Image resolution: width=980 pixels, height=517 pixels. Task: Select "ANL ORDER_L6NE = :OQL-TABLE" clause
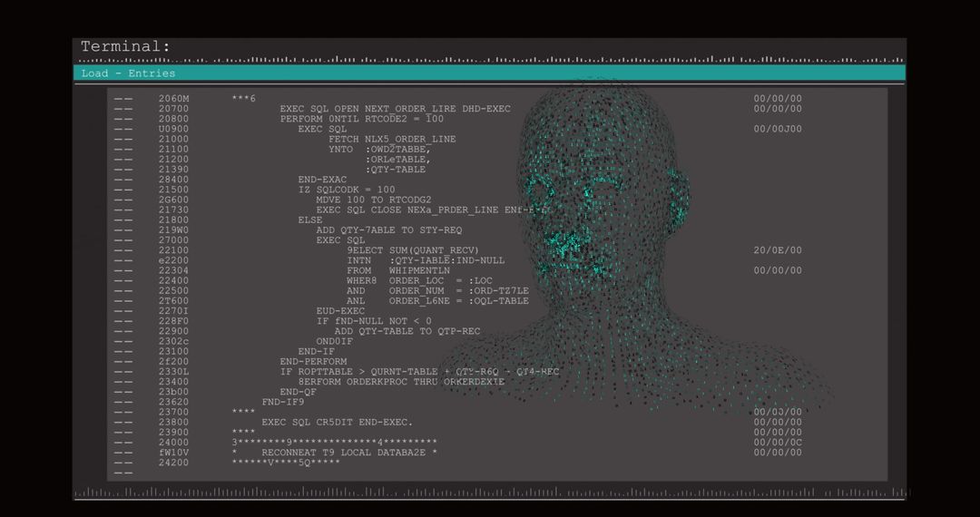pyautogui.click(x=437, y=301)
